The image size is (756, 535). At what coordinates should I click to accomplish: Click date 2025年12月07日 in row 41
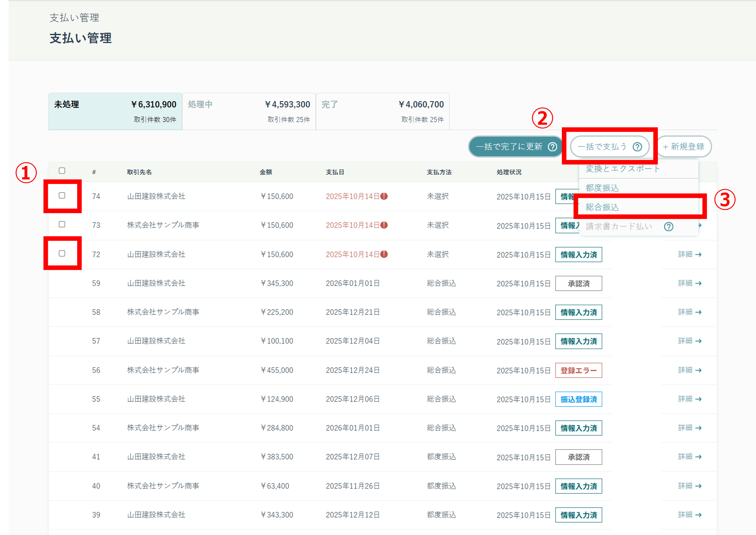coord(353,457)
